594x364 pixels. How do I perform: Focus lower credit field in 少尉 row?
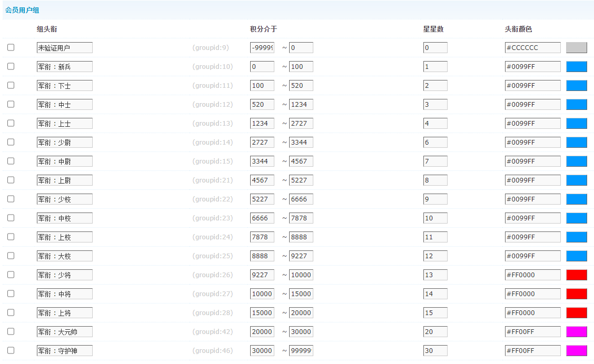262,142
